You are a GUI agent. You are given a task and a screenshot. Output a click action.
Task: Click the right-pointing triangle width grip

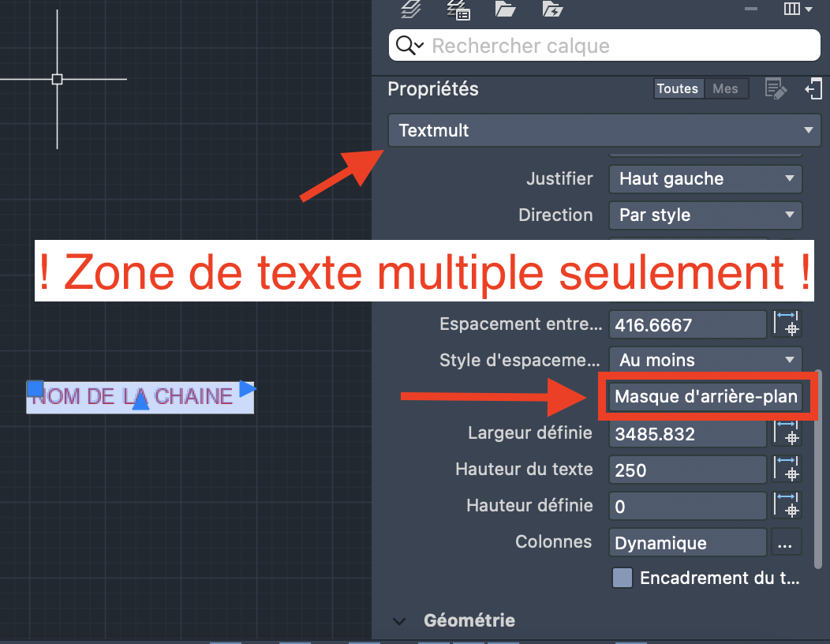click(247, 388)
